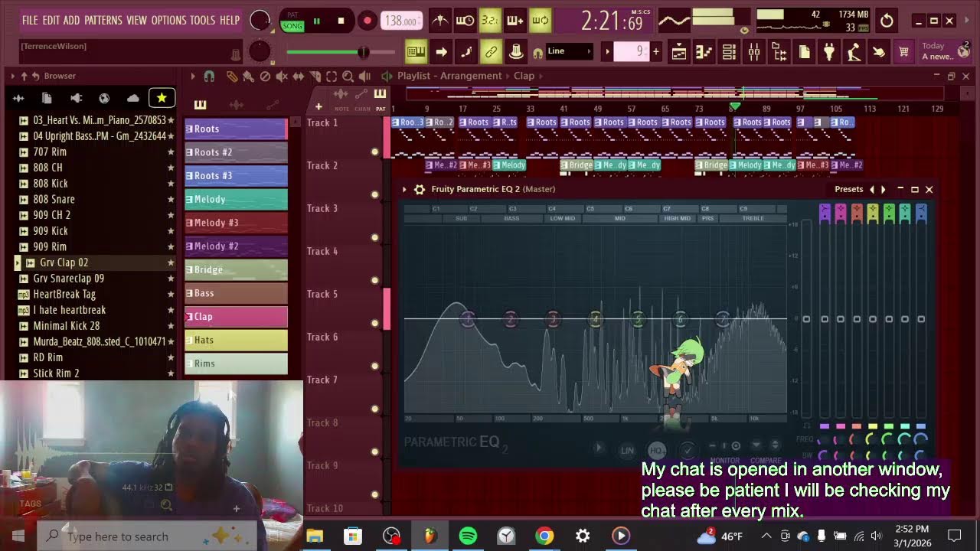
Task: Select the Bass pattern in the picker
Action: click(236, 293)
